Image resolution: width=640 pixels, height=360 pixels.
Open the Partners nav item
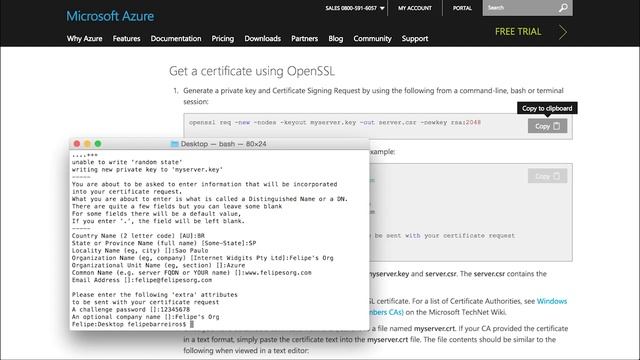tap(304, 38)
